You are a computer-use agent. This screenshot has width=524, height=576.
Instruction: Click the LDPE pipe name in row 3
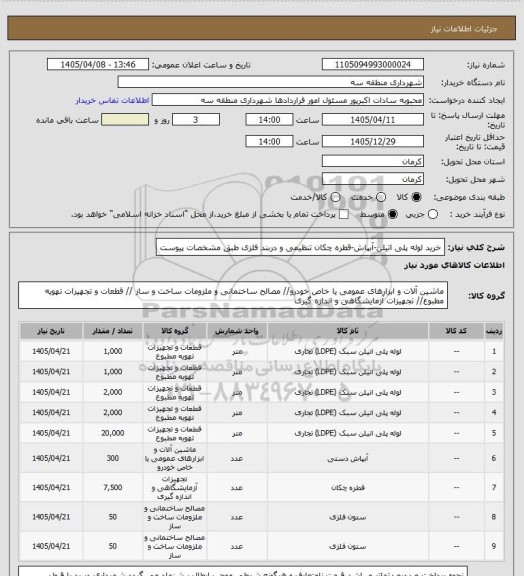[348, 393]
